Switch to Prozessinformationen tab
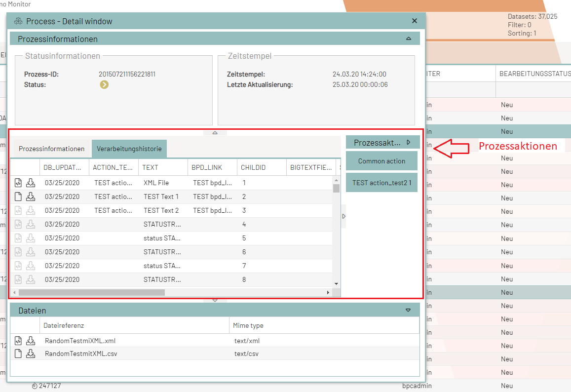The image size is (571, 392). pos(51,149)
